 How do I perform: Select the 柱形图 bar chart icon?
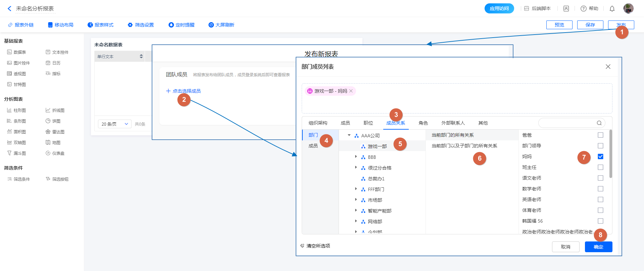[9, 110]
